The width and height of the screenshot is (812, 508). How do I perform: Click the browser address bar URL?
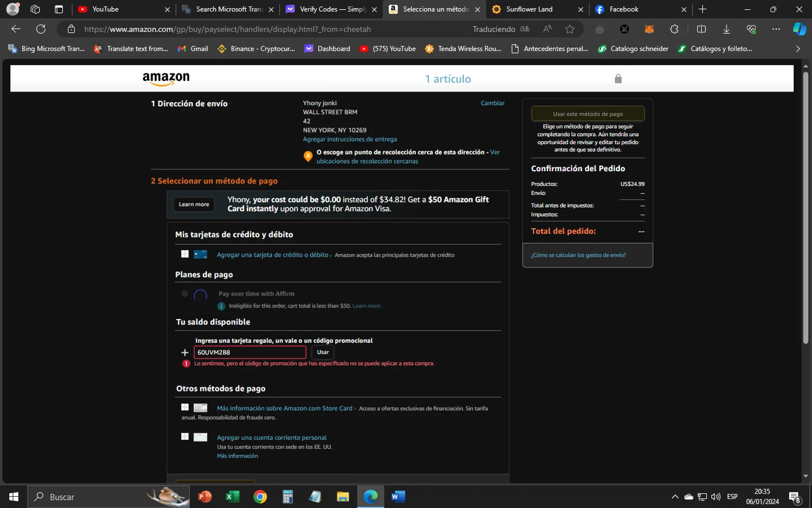[x=227, y=29]
